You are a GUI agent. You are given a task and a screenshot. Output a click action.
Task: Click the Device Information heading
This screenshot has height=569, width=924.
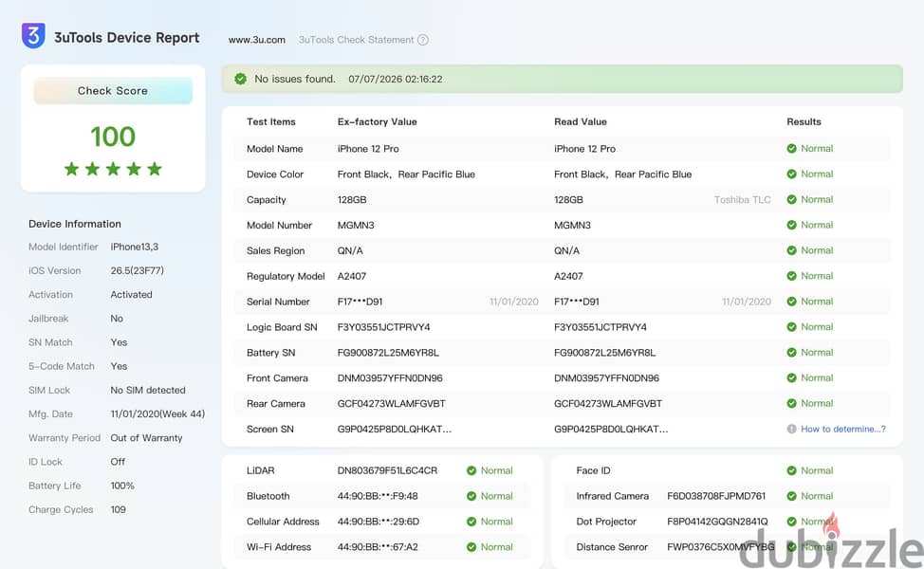(x=74, y=224)
